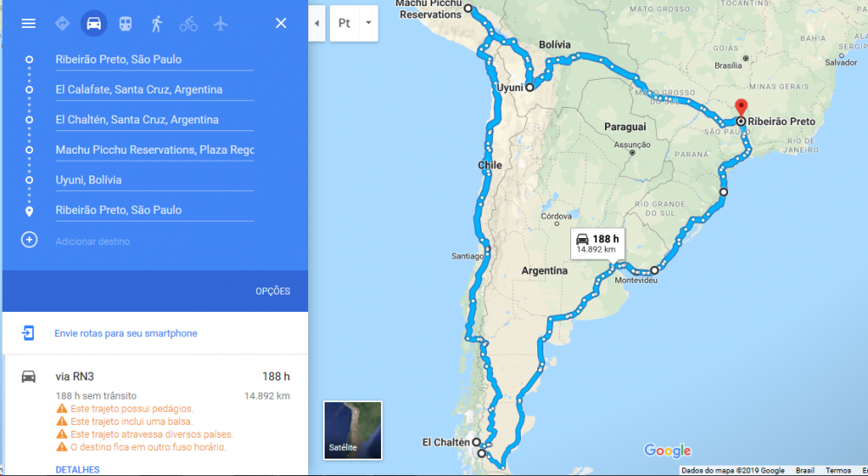
Task: Open the Pt language dropdown arrow
Action: point(368,23)
